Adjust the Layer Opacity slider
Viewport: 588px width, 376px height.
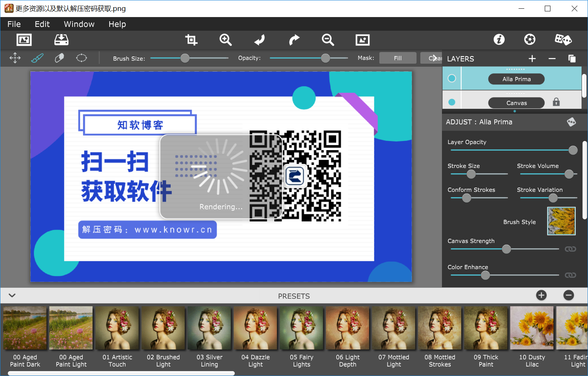(x=514, y=150)
